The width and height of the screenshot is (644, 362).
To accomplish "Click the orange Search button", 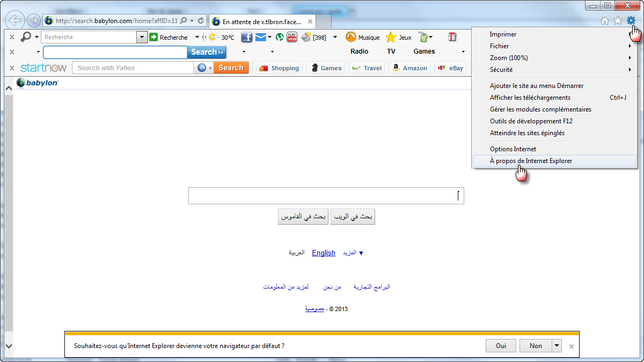I will pos(231,68).
